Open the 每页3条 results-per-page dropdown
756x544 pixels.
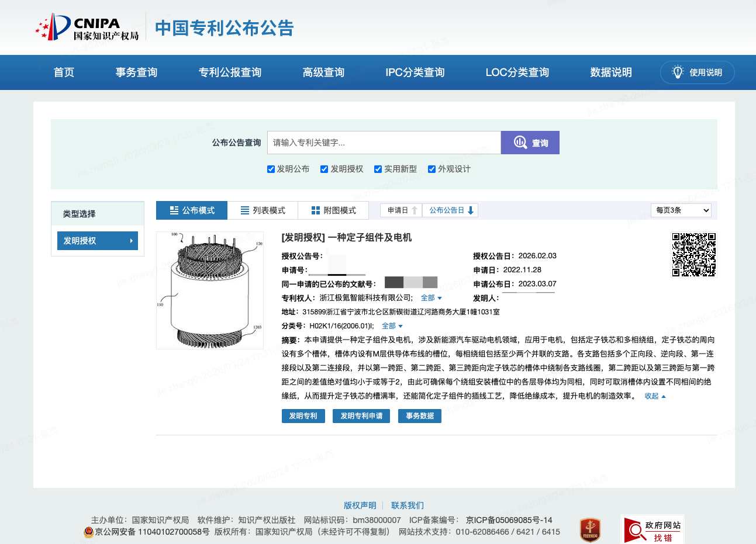[x=681, y=210]
